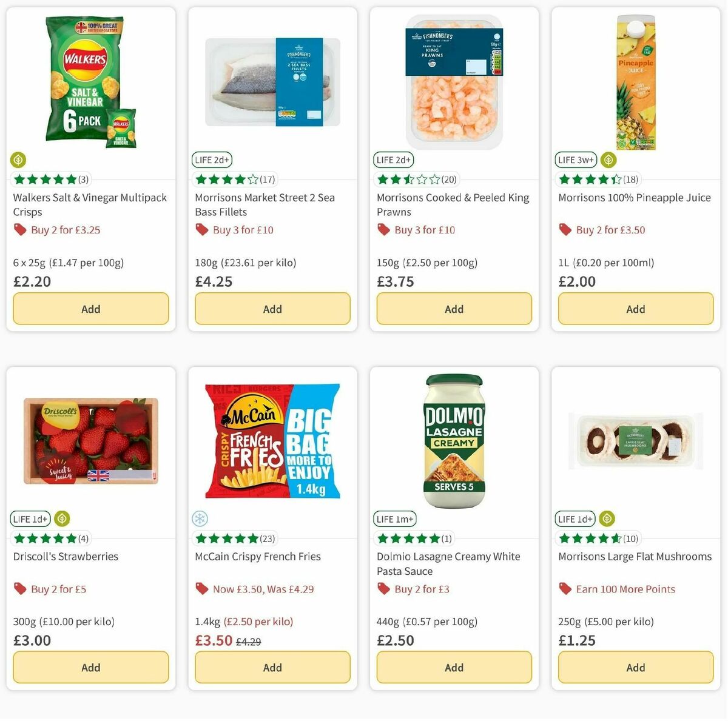The width and height of the screenshot is (728, 721).
Task: Click the Driscoll's Strawberries product image
Action: click(90, 441)
